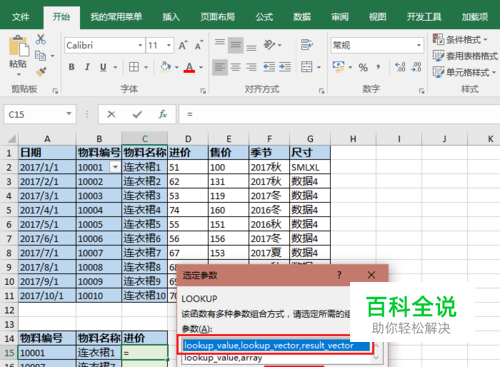This screenshot has width=500, height=367.
Task: Click the fx insert function icon
Action: tap(163, 114)
